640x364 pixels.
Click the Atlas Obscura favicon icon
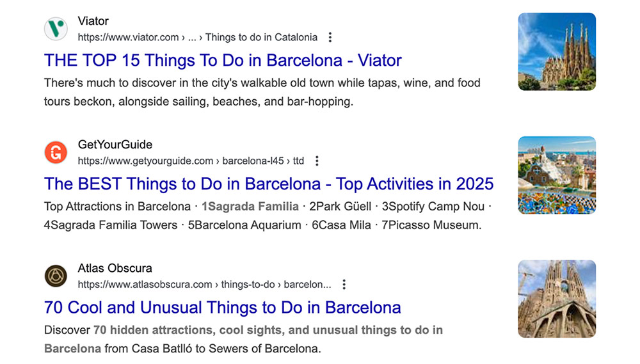[56, 276]
